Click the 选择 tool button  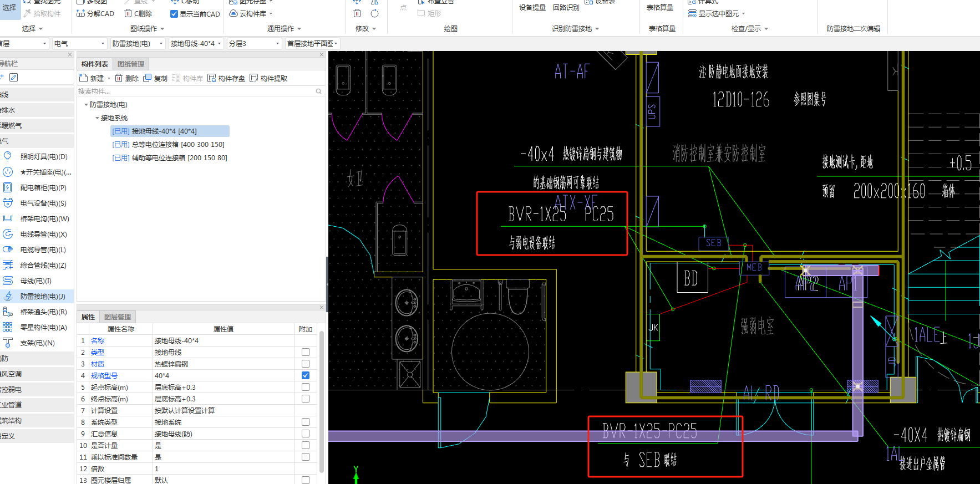[x=10, y=8]
